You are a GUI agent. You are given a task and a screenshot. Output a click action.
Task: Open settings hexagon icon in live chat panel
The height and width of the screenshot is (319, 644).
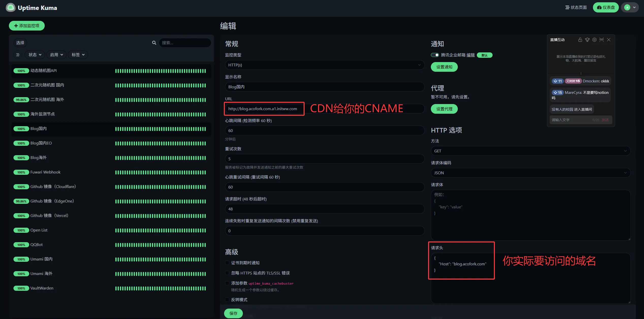[x=594, y=40]
